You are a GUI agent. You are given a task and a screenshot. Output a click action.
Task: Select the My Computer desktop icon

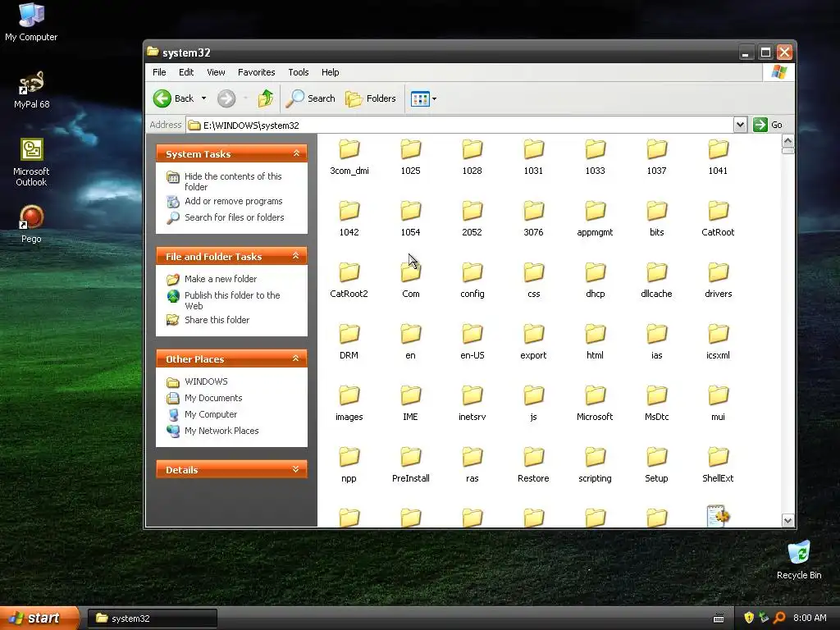[x=31, y=22]
